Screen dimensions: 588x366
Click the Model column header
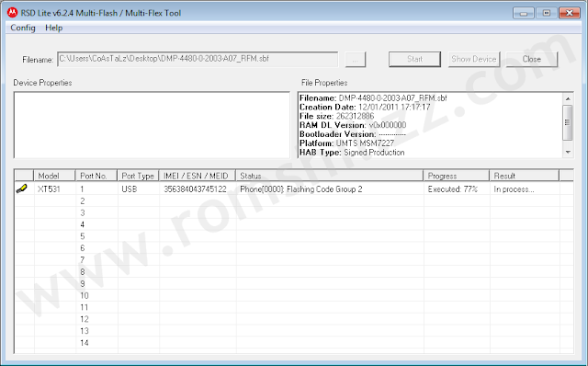click(x=55, y=176)
